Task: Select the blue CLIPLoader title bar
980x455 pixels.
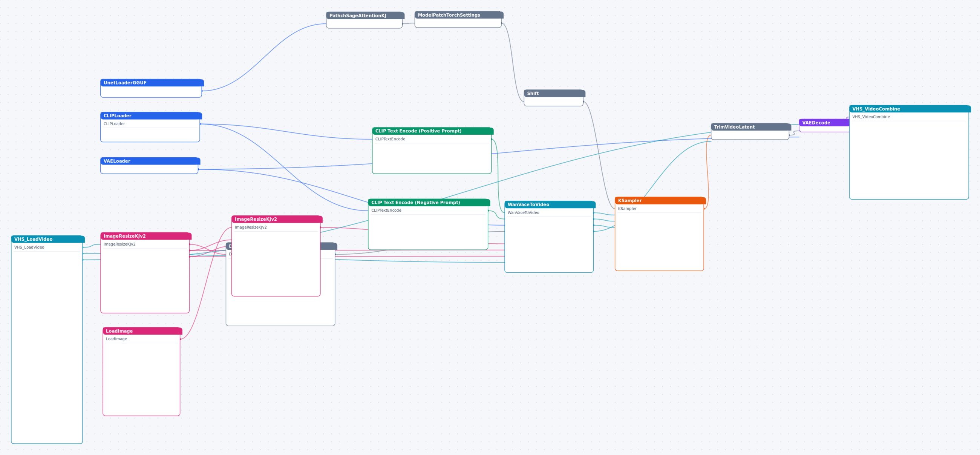Action: pos(151,116)
